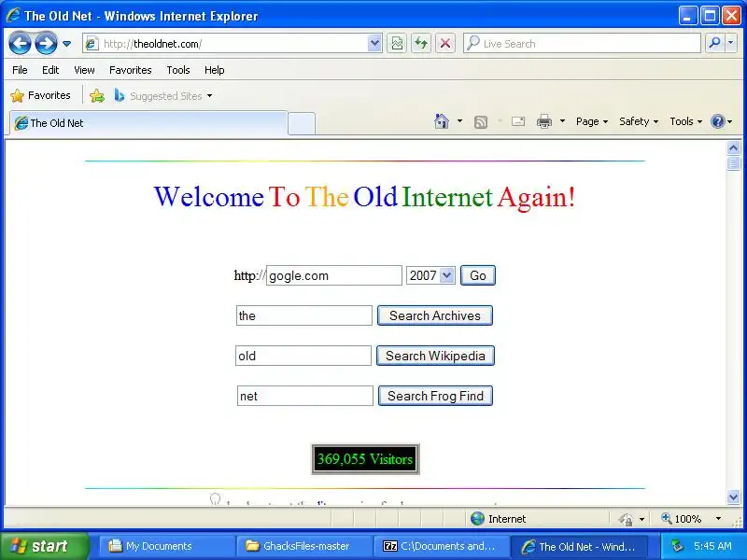
Task: Stop loading with the red X icon
Action: [445, 44]
